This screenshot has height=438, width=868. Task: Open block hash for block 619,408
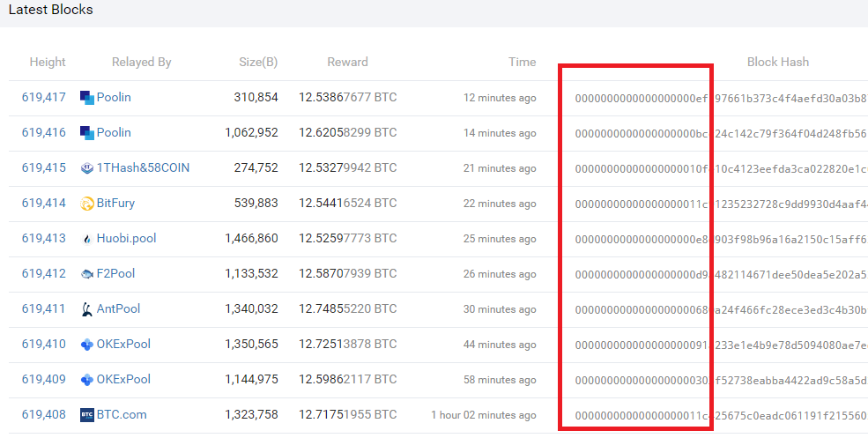click(722, 416)
